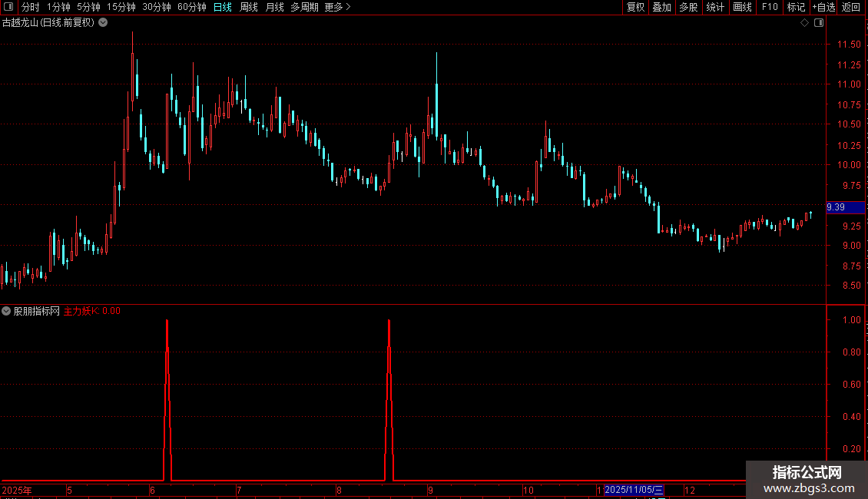The width and height of the screenshot is (868, 499).
Task: Select the 日线 daily chart tab
Action: coord(223,7)
